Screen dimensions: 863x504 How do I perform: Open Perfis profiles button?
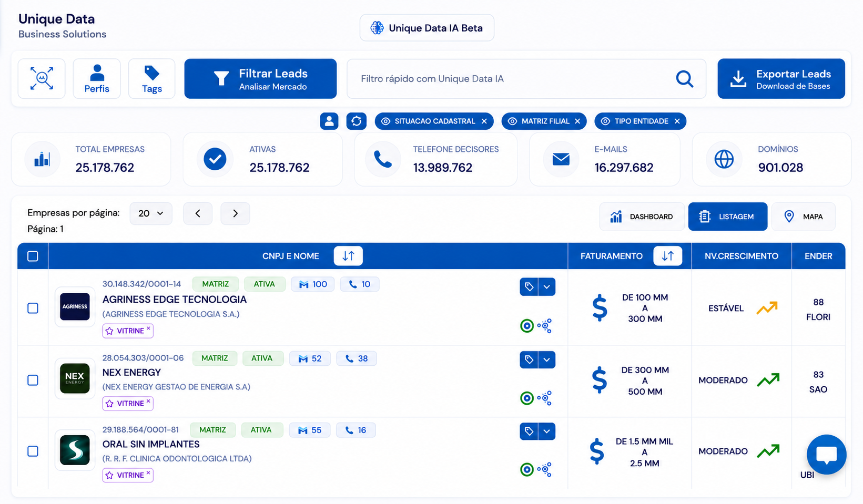coord(97,78)
